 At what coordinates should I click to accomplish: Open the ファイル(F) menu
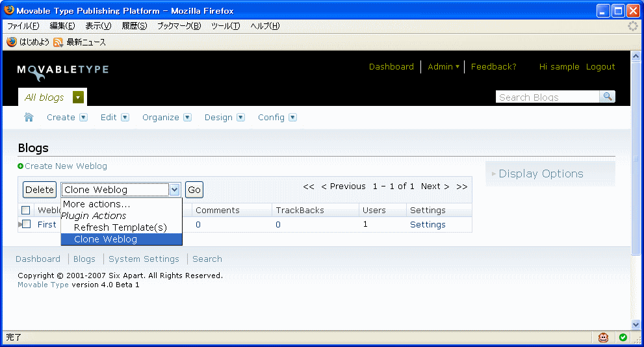(x=23, y=26)
